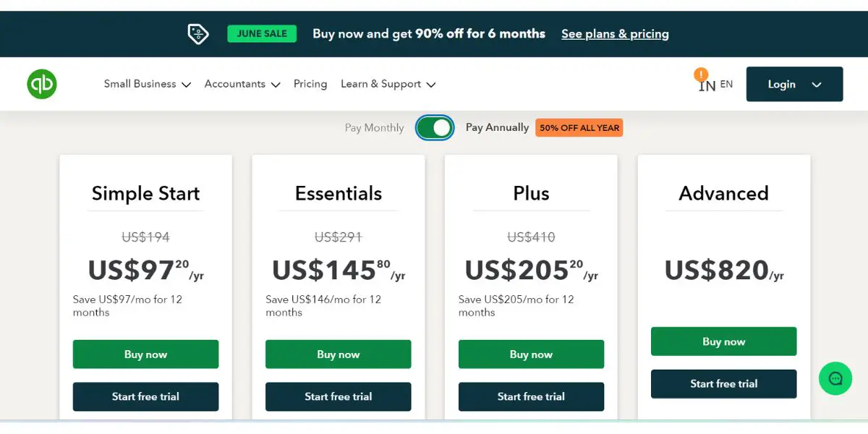
Task: Follow the See plans & pricing link
Action: click(x=615, y=34)
